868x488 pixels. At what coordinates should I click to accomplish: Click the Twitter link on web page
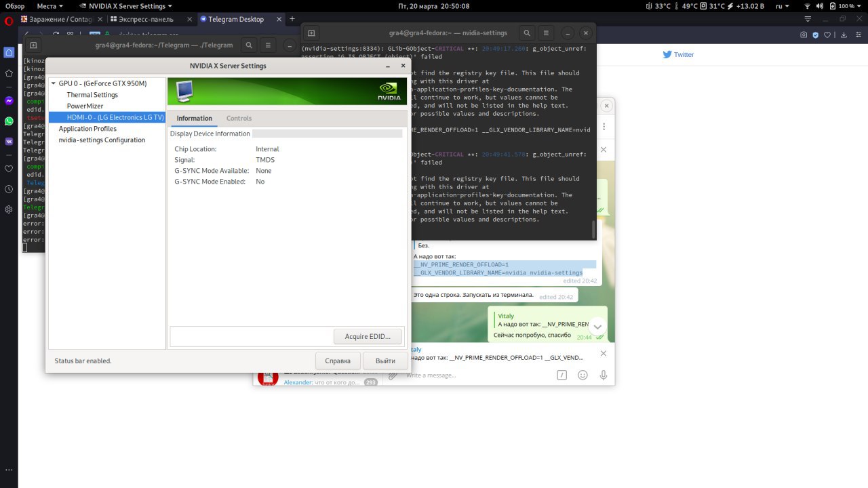tap(678, 54)
